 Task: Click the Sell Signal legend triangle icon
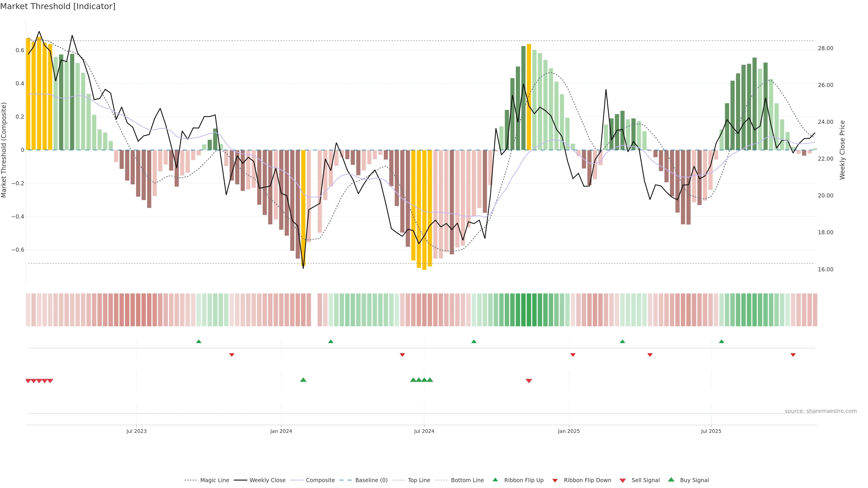tap(622, 480)
